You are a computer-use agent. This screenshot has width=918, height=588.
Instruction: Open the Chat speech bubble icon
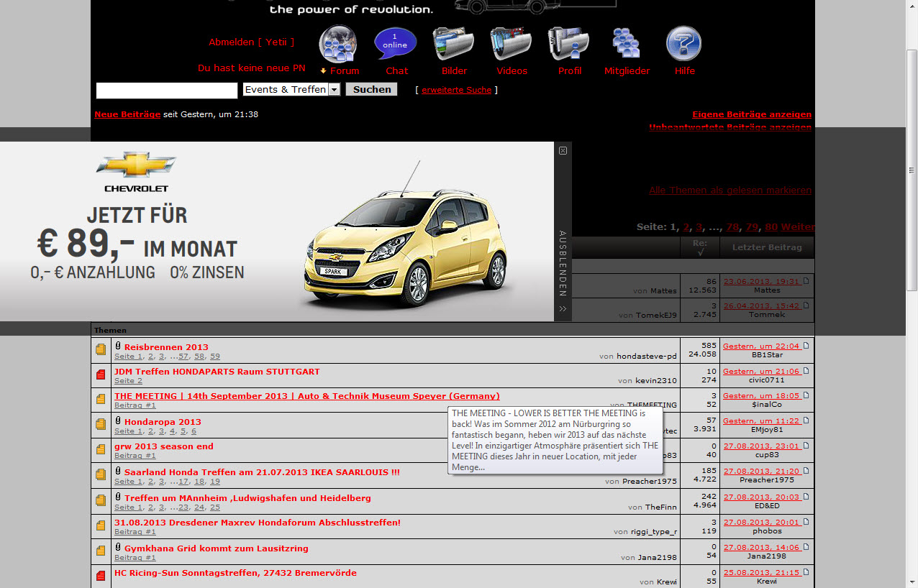pos(396,44)
